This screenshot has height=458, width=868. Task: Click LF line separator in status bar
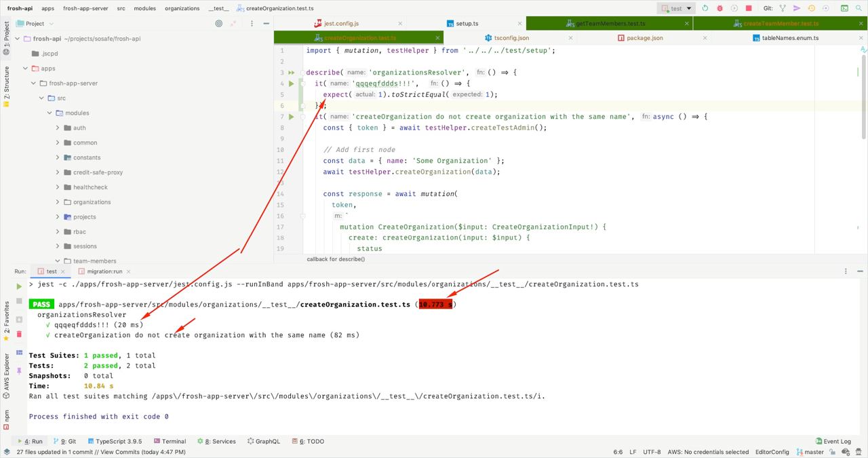click(633, 452)
